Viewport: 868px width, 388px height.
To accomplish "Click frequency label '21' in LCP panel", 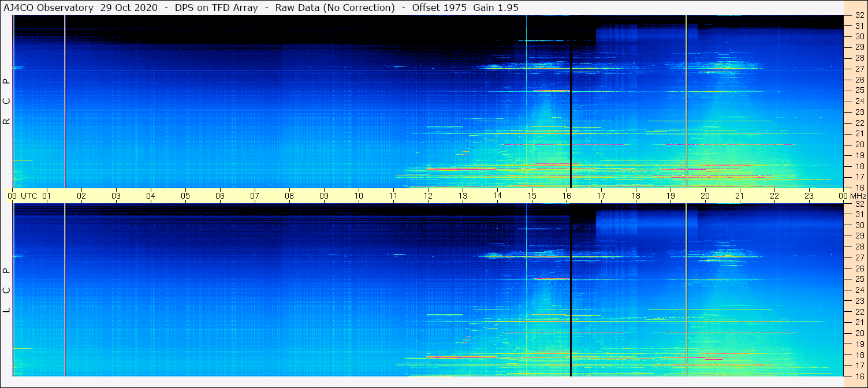I will click(859, 322).
